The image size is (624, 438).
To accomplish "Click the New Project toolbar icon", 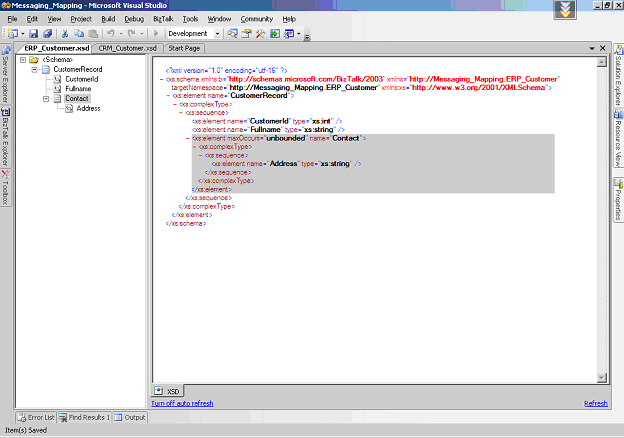I will point(13,34).
